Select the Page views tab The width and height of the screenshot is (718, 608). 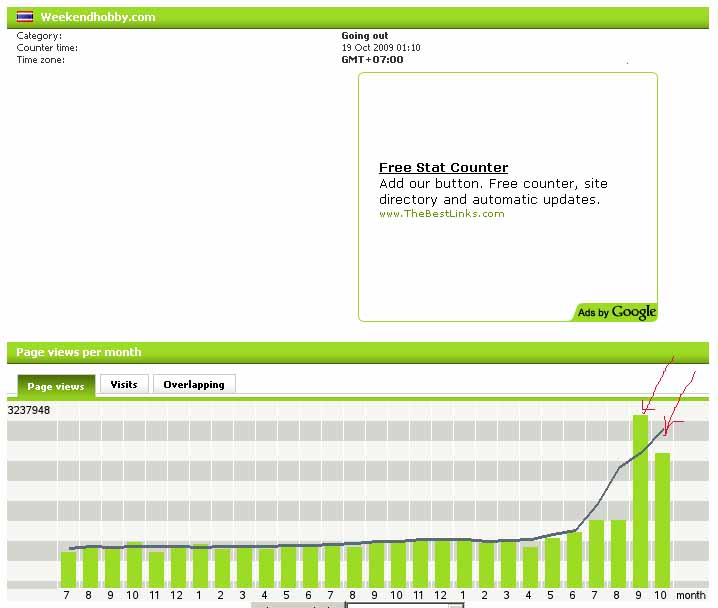point(56,386)
